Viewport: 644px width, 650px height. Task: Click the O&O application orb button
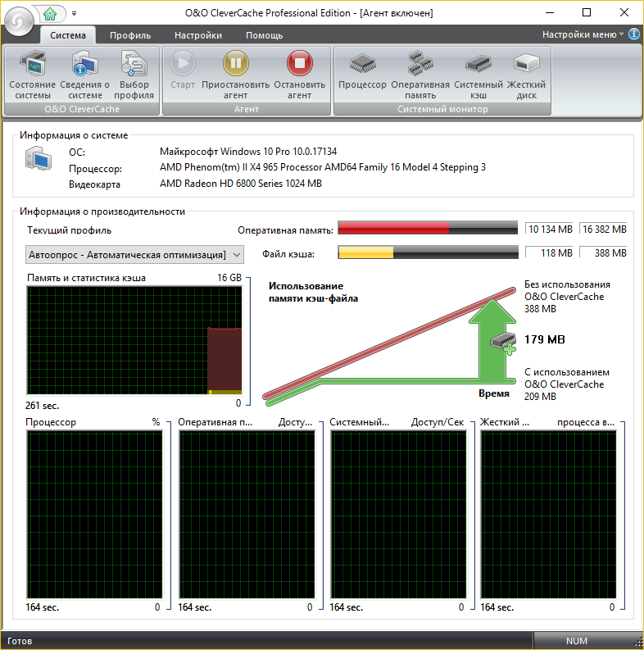pyautogui.click(x=18, y=21)
